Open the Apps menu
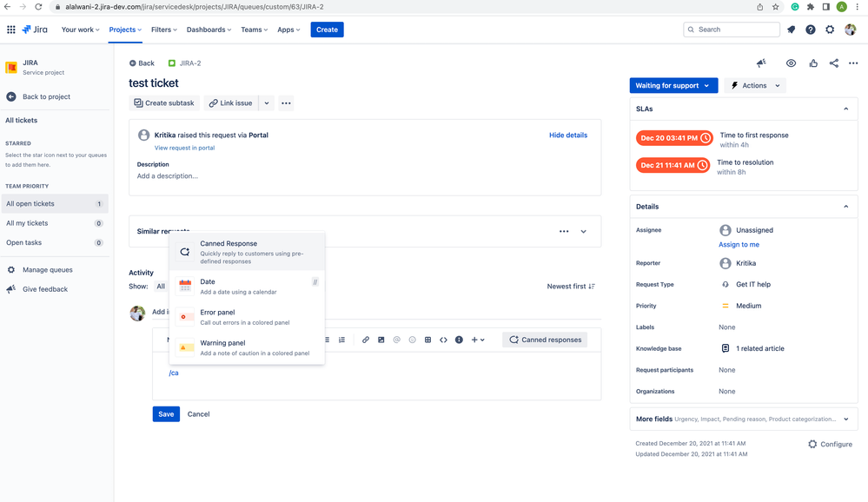Image resolution: width=868 pixels, height=502 pixels. [x=288, y=30]
